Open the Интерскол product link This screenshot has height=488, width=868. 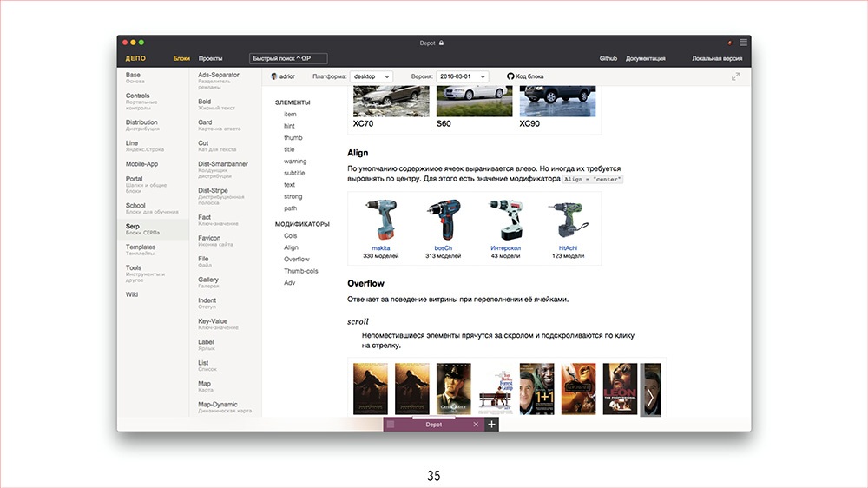click(x=505, y=248)
